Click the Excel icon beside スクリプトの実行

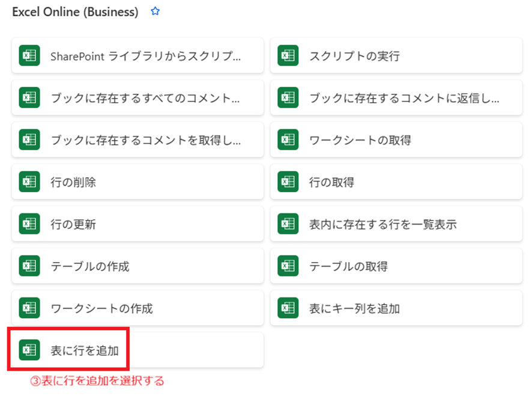[288, 56]
